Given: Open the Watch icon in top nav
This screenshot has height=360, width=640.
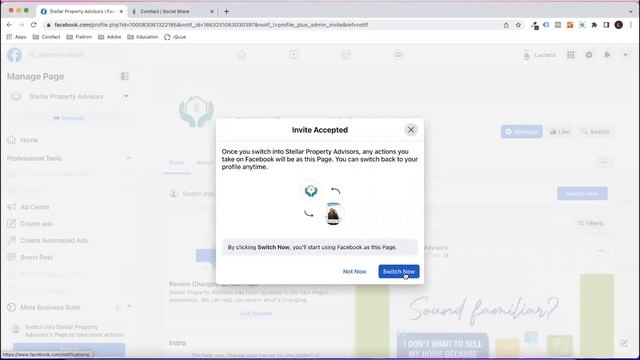Looking at the screenshot, I should (293, 55).
